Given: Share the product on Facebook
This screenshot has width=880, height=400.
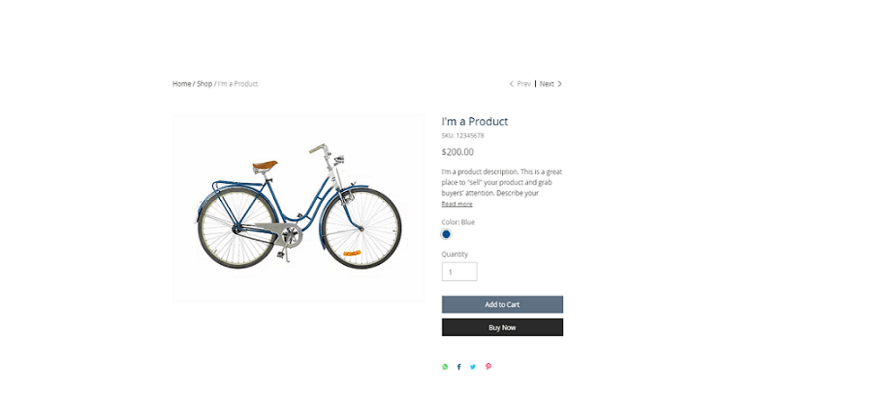Looking at the screenshot, I should point(459,367).
